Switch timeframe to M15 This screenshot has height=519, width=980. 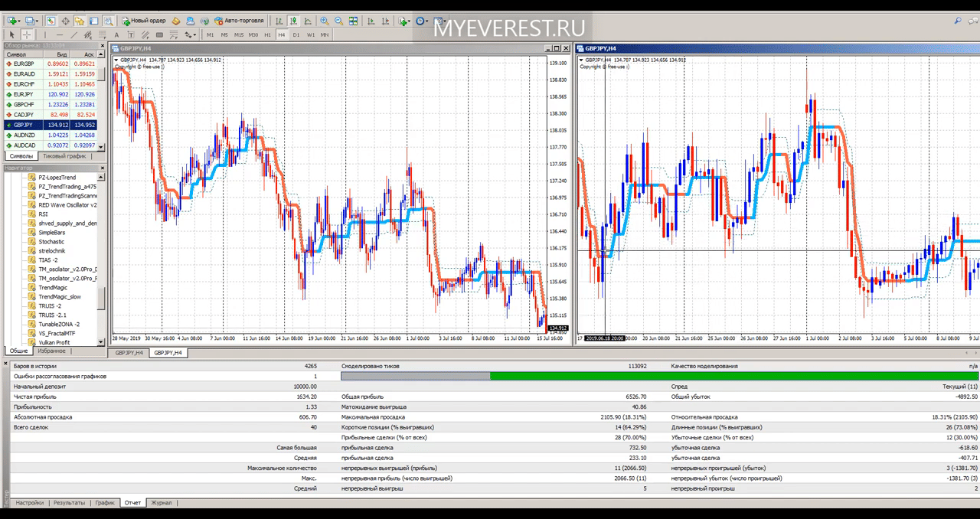click(x=239, y=34)
